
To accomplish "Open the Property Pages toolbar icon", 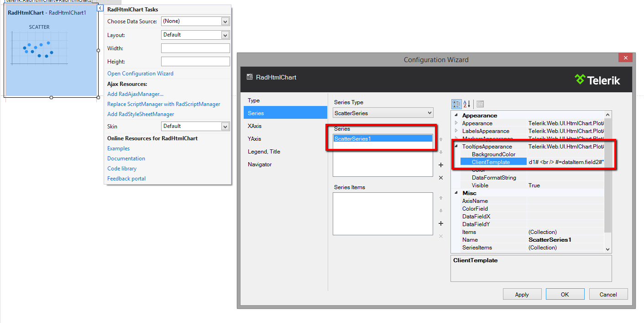I will [x=480, y=104].
